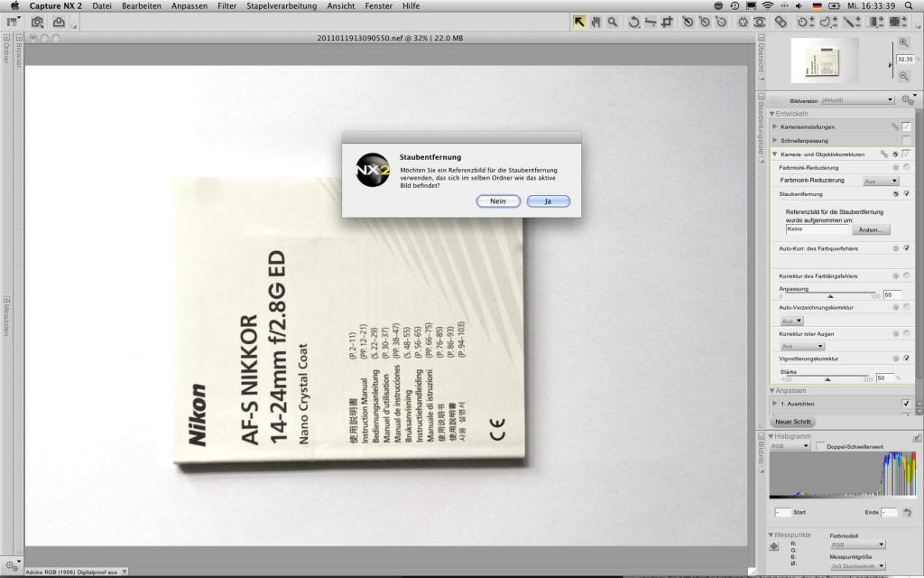This screenshot has width=924, height=578.
Task: Enable Doppel-Schwellenwert checkbox
Action: pyautogui.click(x=820, y=446)
